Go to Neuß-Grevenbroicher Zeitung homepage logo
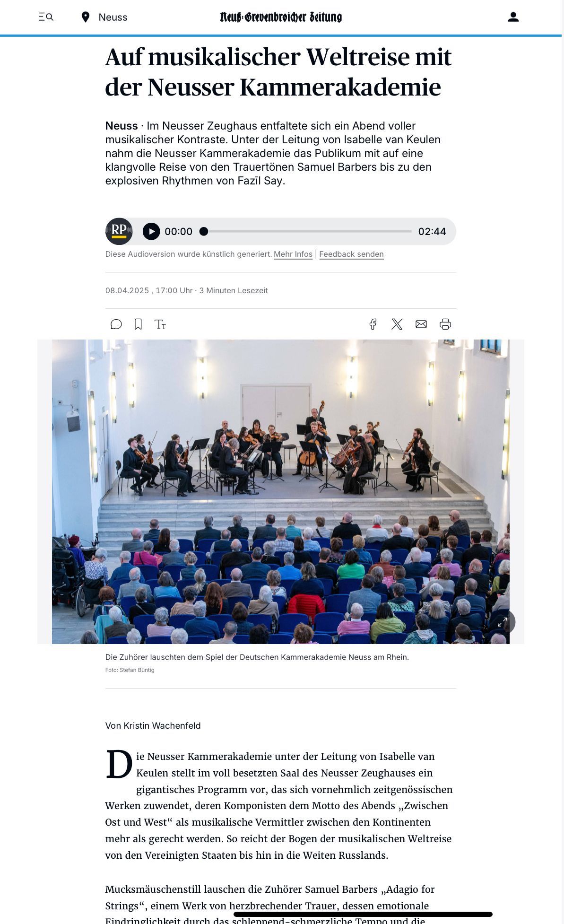The height and width of the screenshot is (924, 564). point(281,17)
